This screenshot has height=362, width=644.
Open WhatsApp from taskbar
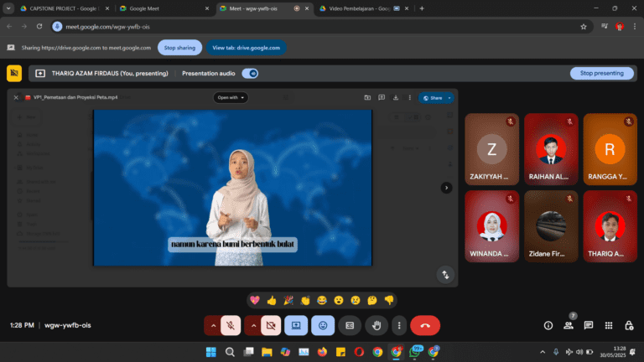pos(415,352)
